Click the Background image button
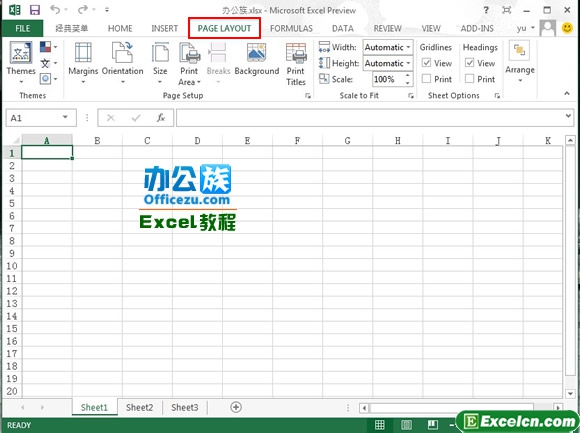Screen dimensions: 580x433 257,59
